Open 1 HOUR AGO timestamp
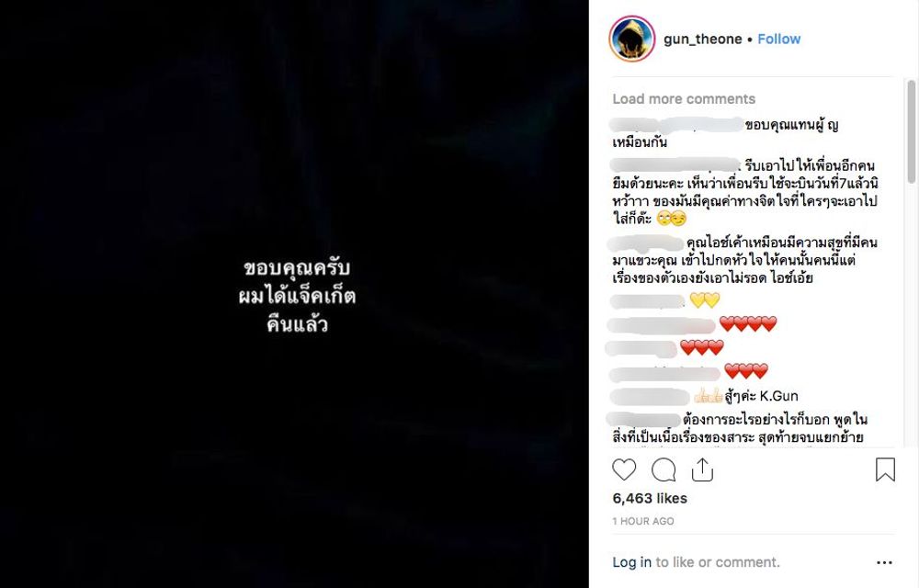Viewport: 919px width, 588px height. (643, 521)
